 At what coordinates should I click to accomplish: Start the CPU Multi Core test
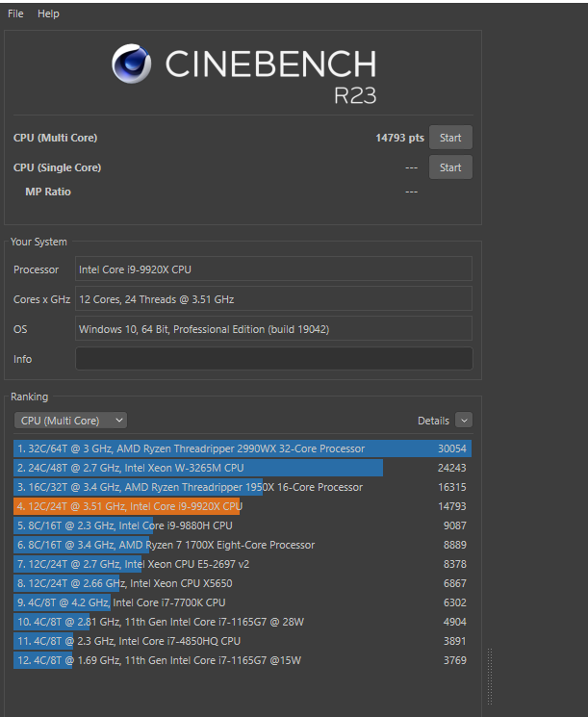pyautogui.click(x=450, y=138)
